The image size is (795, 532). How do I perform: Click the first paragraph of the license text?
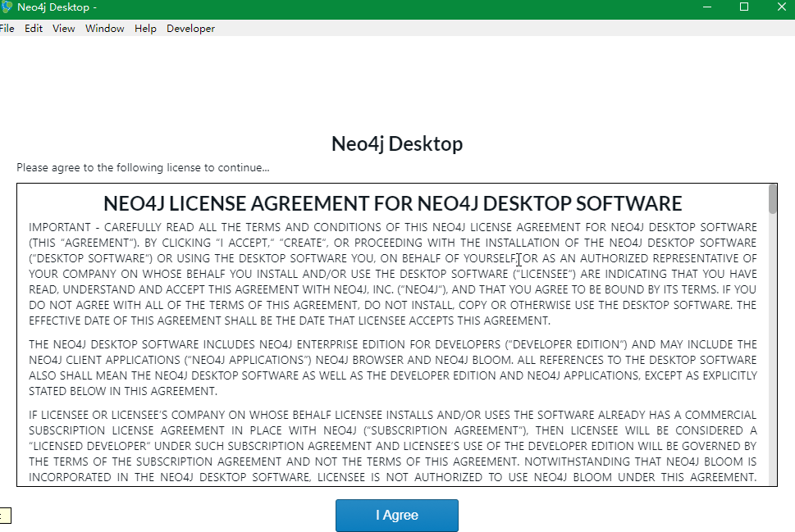pyautogui.click(x=394, y=271)
